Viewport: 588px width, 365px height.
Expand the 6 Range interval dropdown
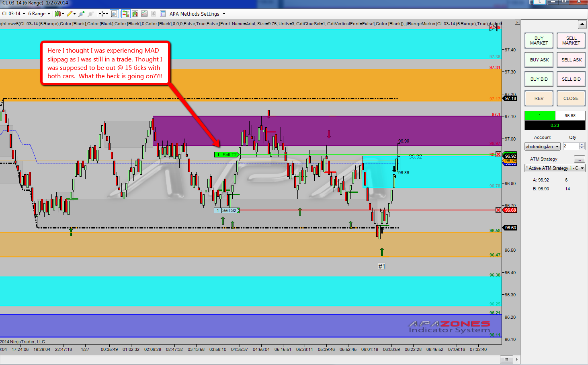pyautogui.click(x=39, y=14)
